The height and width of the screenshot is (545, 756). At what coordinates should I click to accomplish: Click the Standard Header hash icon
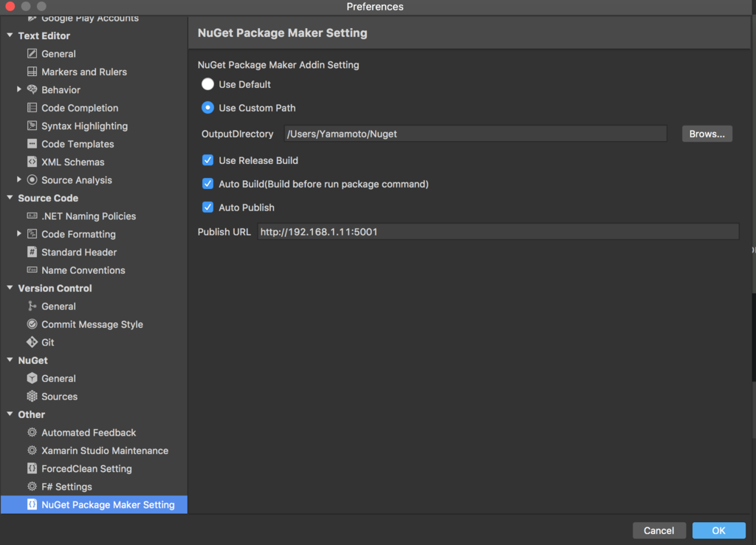pos(32,253)
